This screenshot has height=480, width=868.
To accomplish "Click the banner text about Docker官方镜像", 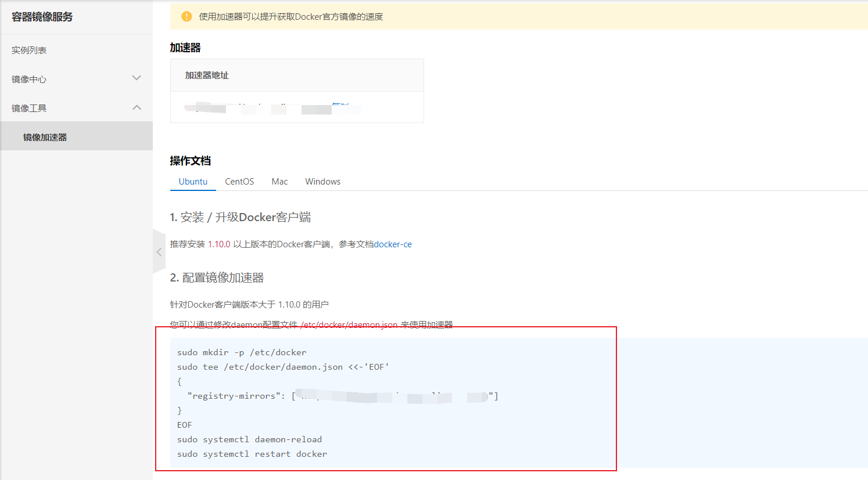I will [x=291, y=17].
